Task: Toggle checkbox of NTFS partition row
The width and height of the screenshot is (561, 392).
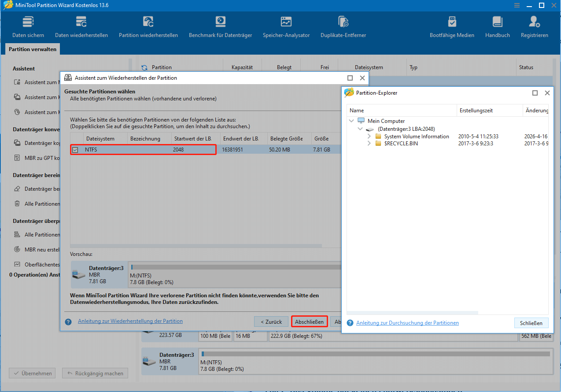Action: 75,150
